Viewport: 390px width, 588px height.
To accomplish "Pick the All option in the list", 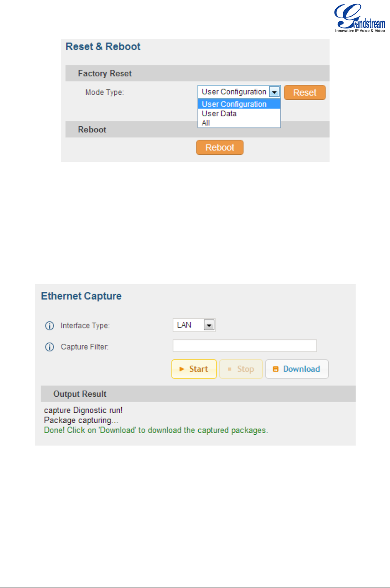I will [206, 123].
